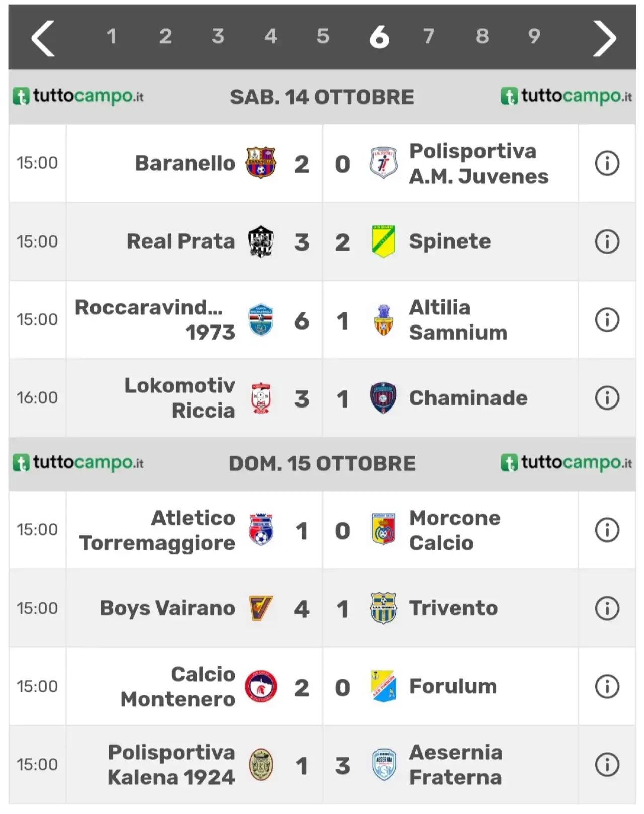Click the Spinete yellow-green crest
The height and width of the screenshot is (814, 644).
pos(383,241)
